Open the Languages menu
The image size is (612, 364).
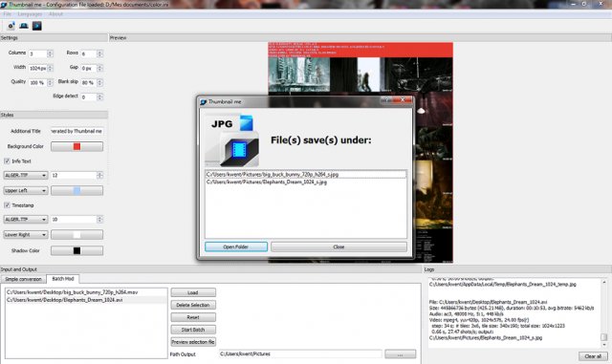coord(30,14)
